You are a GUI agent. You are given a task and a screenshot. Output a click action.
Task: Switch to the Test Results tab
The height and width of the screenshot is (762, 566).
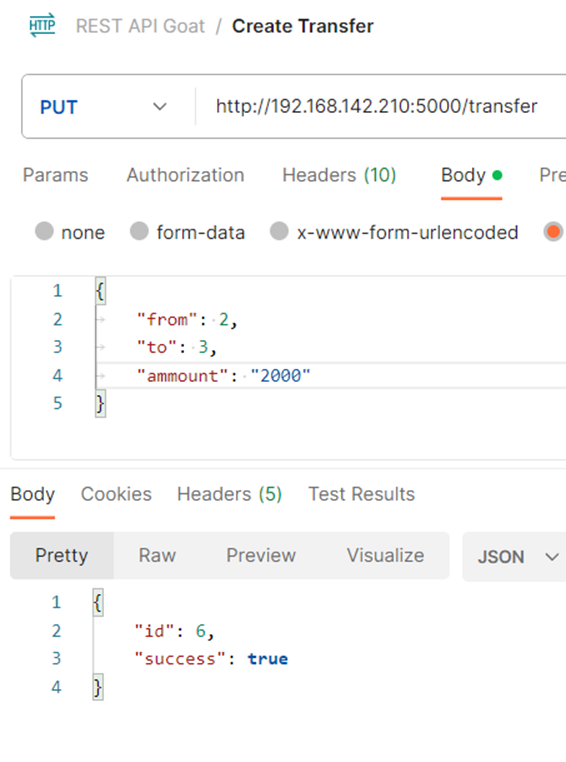pos(361,494)
